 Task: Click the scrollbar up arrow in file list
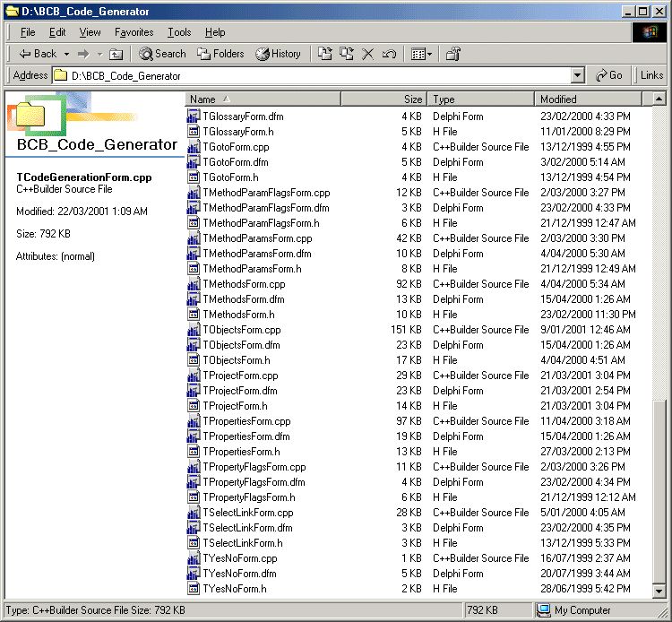pyautogui.click(x=659, y=99)
